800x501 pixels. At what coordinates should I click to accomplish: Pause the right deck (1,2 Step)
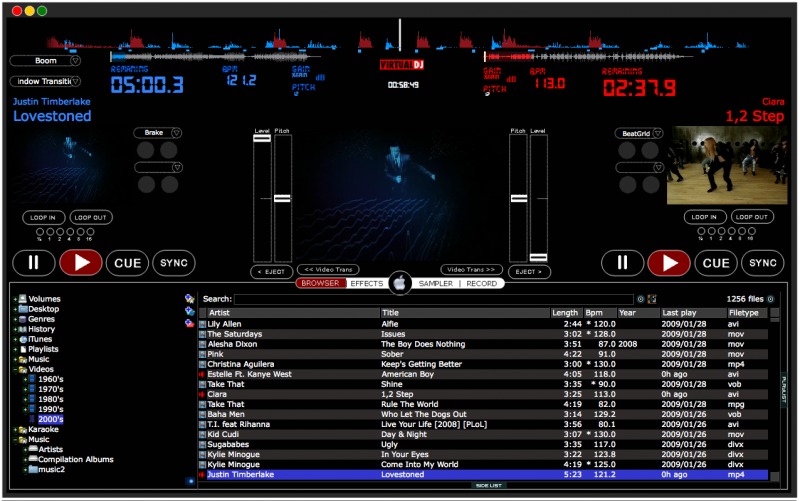point(622,263)
